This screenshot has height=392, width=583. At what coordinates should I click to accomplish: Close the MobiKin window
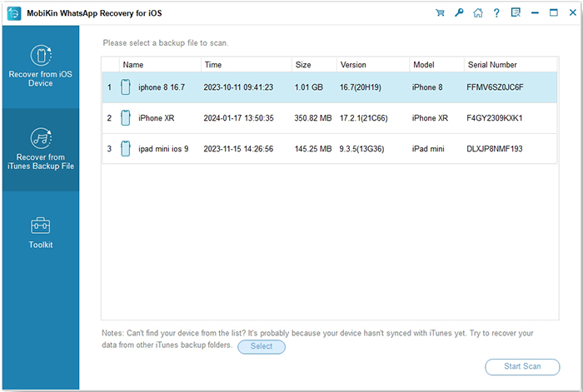coord(573,12)
